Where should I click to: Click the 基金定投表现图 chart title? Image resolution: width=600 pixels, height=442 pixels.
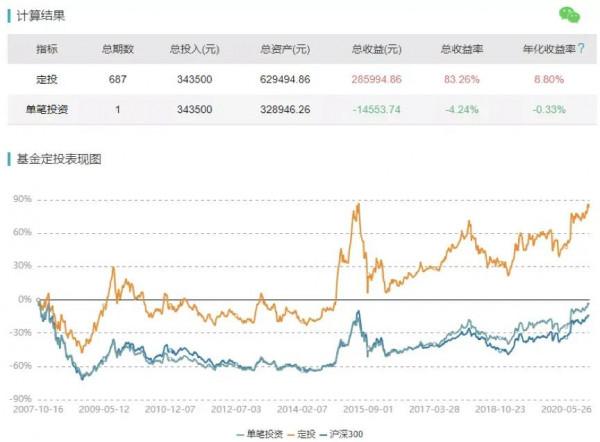point(60,159)
